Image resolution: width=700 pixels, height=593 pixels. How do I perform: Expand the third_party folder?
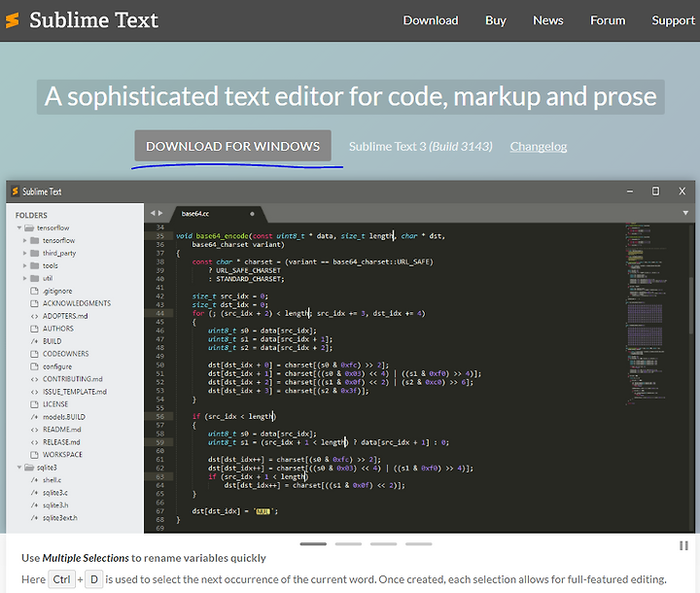tap(25, 253)
